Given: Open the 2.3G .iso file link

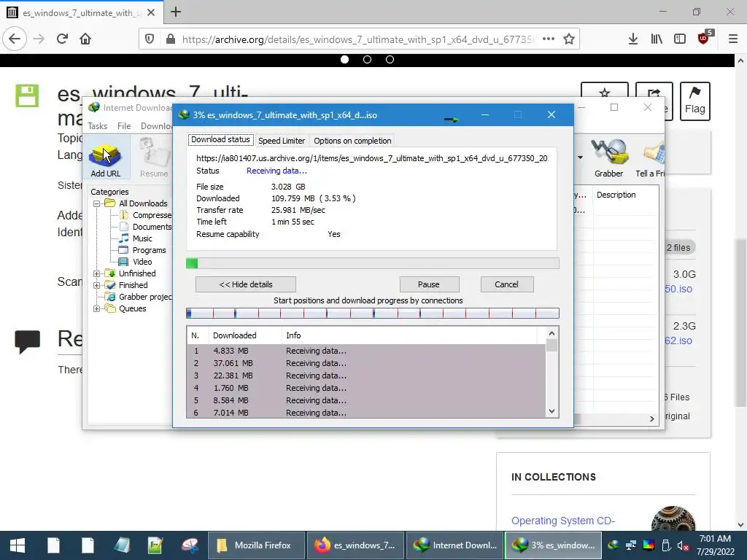Looking at the screenshot, I should pos(678,341).
